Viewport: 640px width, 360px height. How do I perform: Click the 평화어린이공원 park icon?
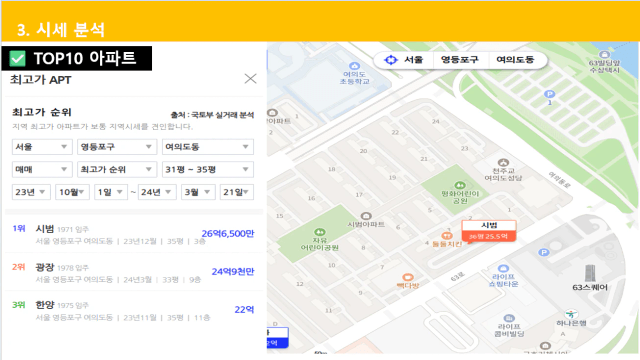(x=460, y=185)
